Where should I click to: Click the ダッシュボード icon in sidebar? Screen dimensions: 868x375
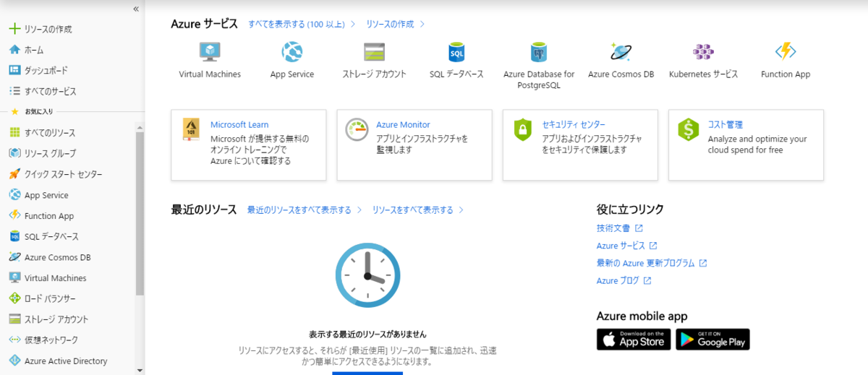[x=14, y=70]
